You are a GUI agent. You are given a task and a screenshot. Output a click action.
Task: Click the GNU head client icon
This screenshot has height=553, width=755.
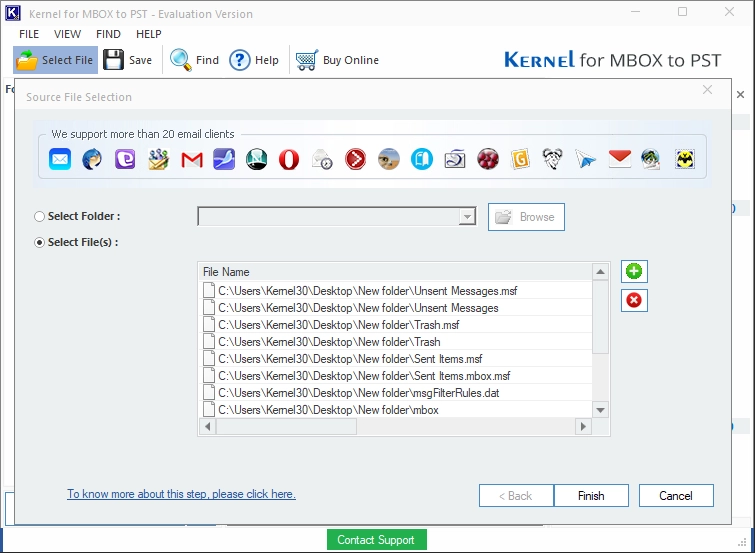tap(553, 159)
